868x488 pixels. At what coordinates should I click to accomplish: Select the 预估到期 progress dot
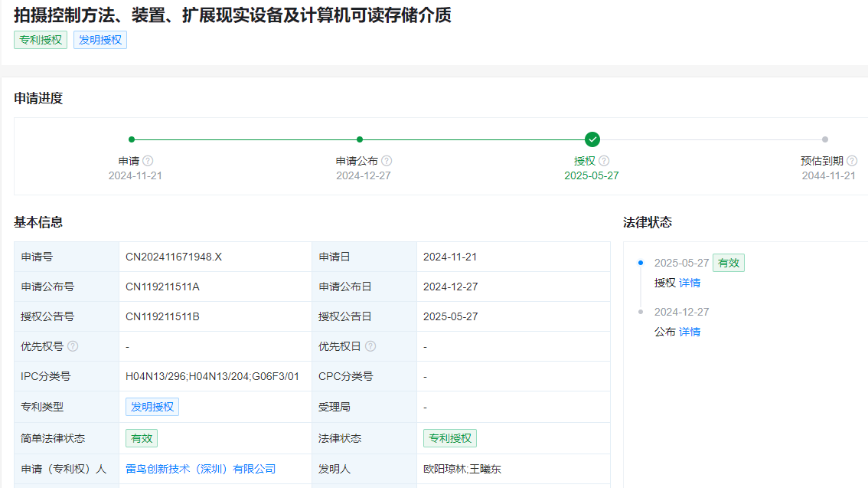pyautogui.click(x=825, y=139)
